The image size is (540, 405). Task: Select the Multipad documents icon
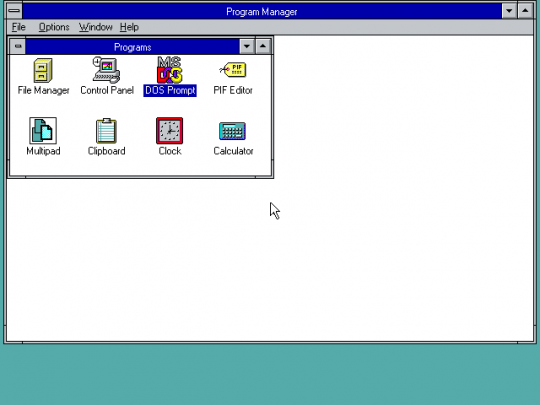point(43,131)
